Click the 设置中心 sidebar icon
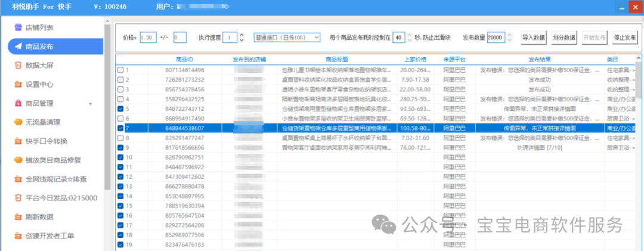644x251 pixels. 18,85
